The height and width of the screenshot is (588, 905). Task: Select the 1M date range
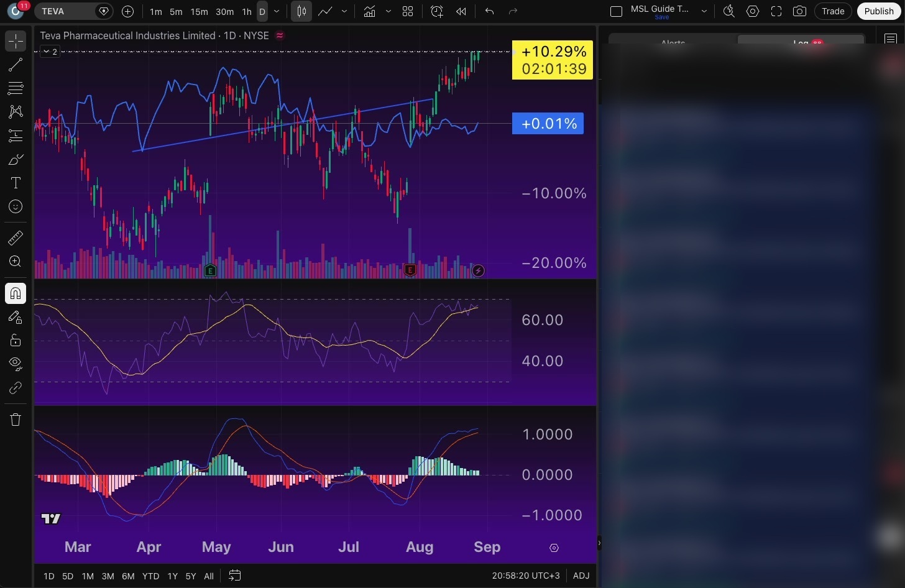click(88, 576)
